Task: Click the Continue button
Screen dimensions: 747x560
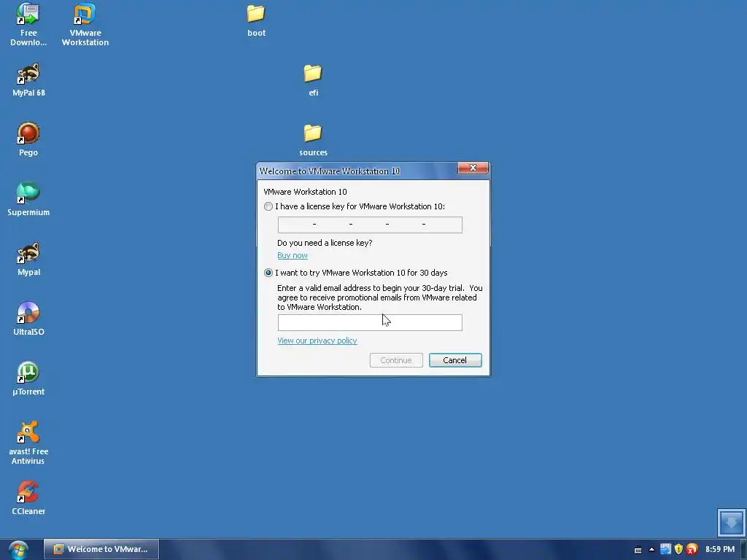Action: [x=396, y=360]
